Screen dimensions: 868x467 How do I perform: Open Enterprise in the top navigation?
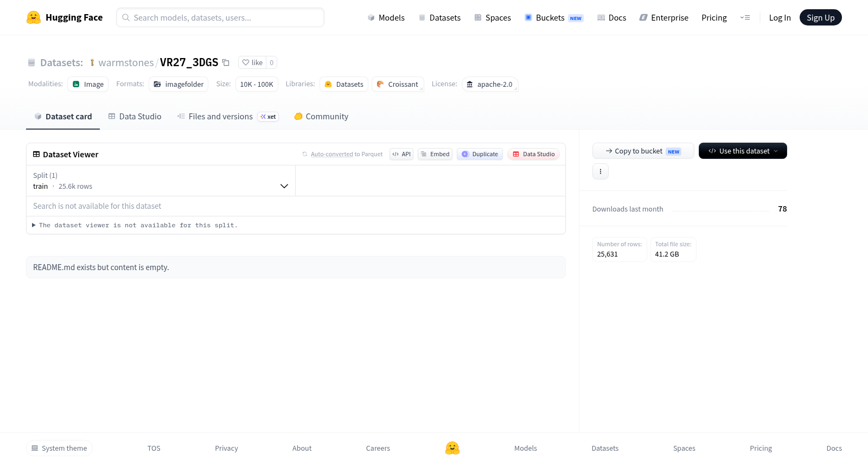coord(663,17)
